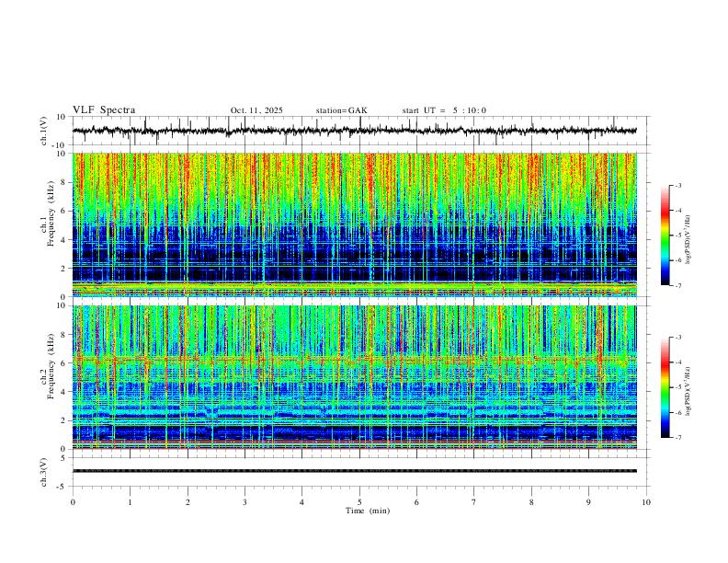Click the log(PSD) label beside ch.1 color bar
The image size is (728, 563).
tap(688, 240)
